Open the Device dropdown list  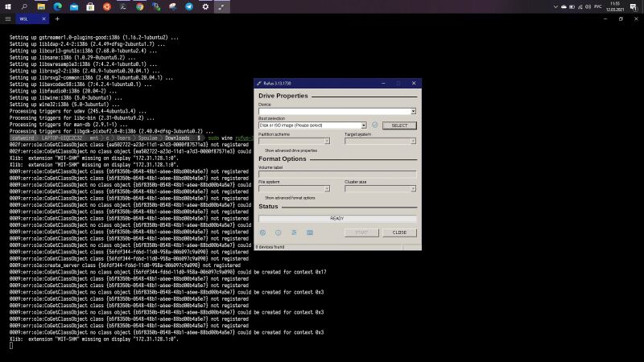(337, 111)
